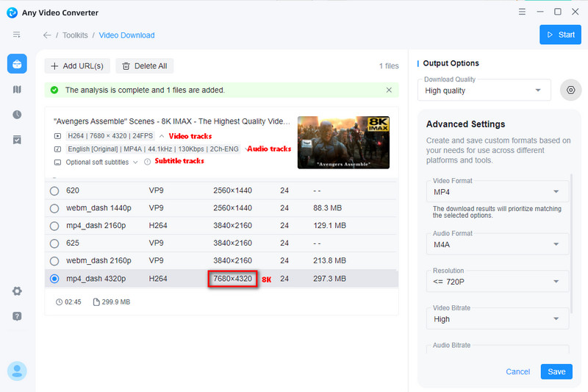Open the Audio Format M4A dropdown
588x392 pixels.
[498, 244]
